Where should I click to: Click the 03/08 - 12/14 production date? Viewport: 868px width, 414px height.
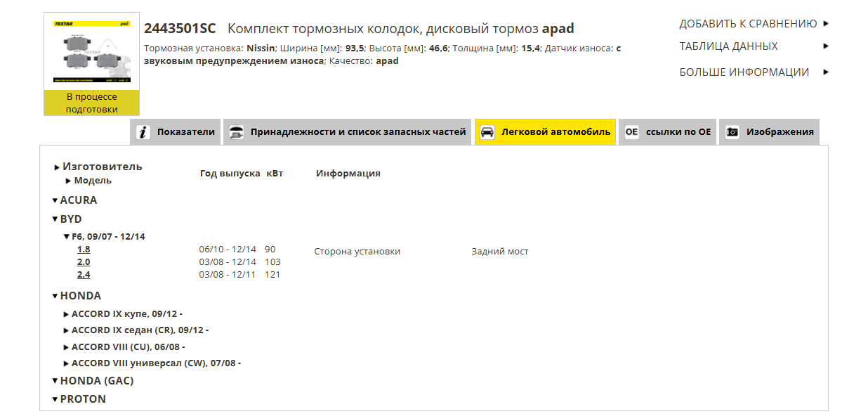(x=228, y=262)
